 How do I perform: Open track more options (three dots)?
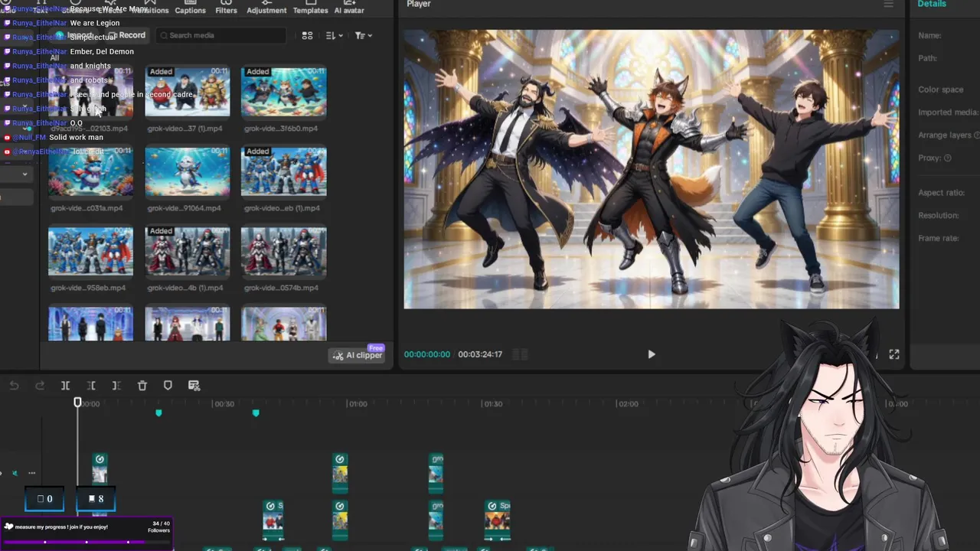click(31, 473)
